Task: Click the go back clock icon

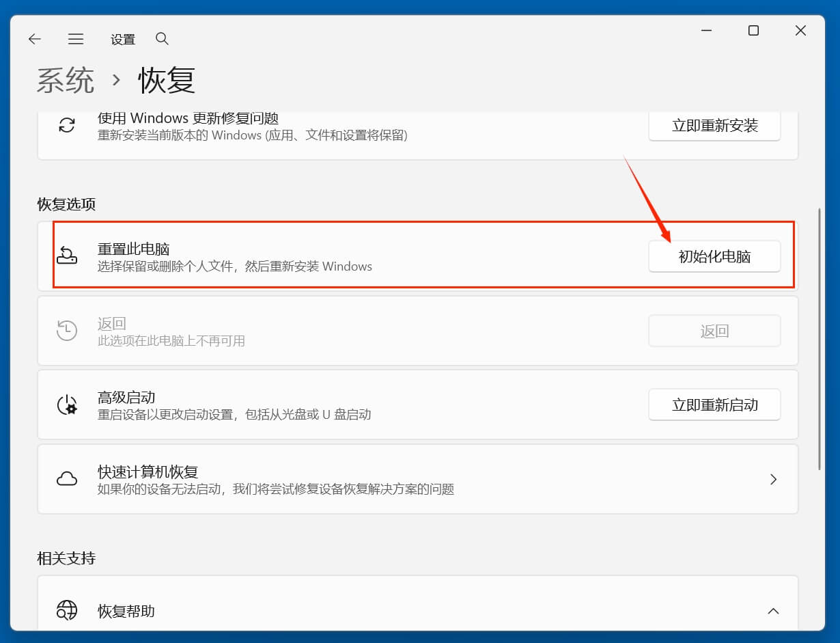Action: tap(66, 330)
